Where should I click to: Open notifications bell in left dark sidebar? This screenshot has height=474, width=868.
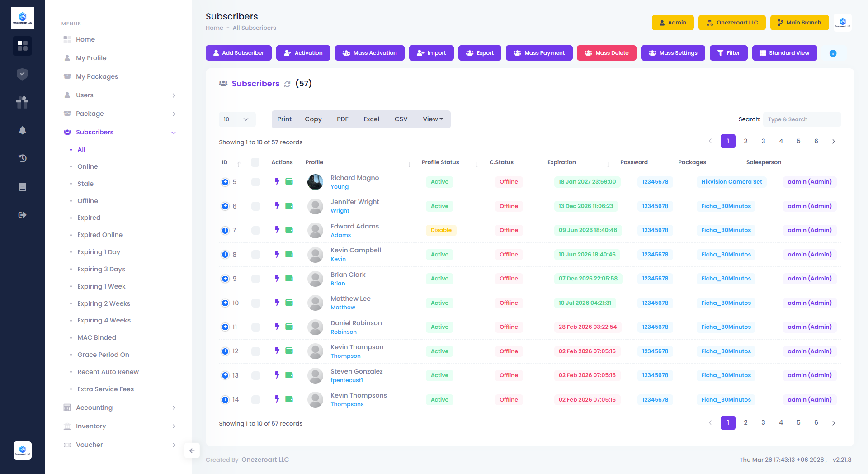coord(22,130)
